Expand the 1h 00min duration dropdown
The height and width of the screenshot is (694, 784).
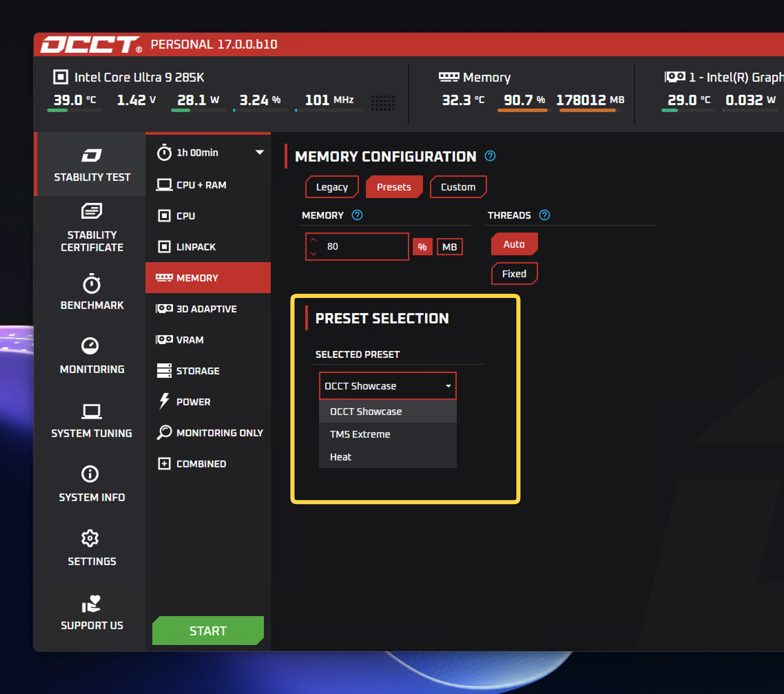[x=259, y=153]
